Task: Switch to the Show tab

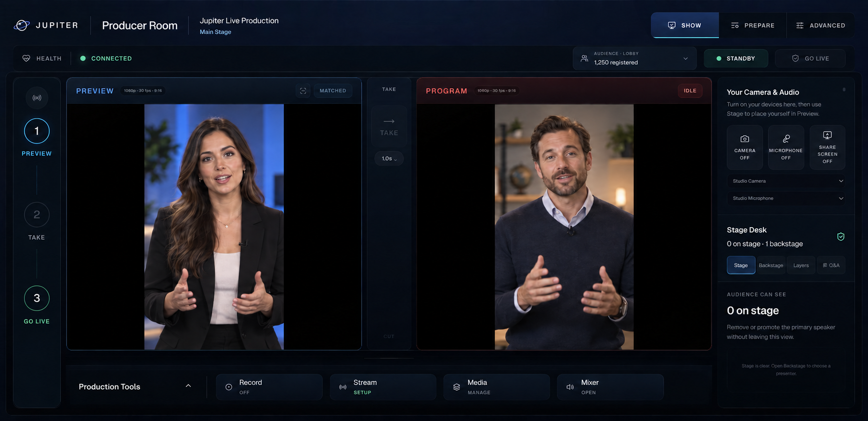Action: pyautogui.click(x=685, y=25)
